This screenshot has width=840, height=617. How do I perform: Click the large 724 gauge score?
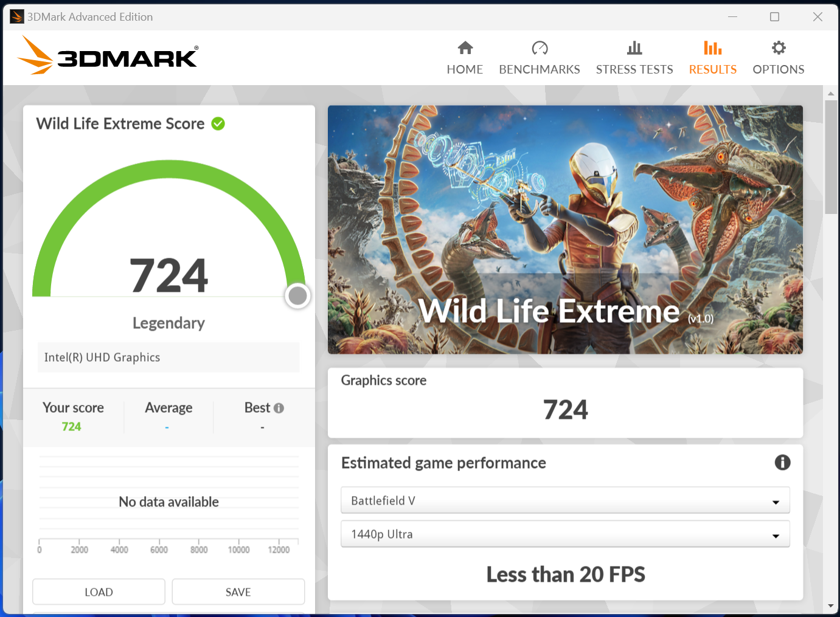[x=168, y=275]
